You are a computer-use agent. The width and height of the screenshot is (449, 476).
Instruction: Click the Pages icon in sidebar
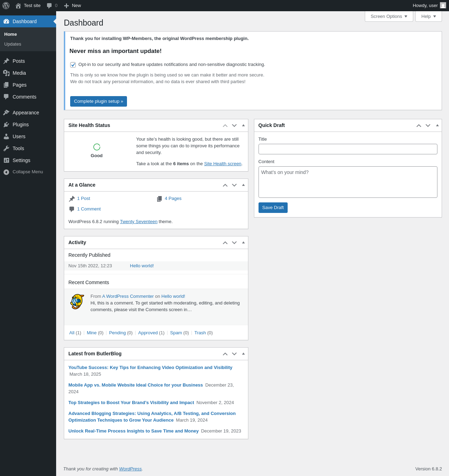6,85
